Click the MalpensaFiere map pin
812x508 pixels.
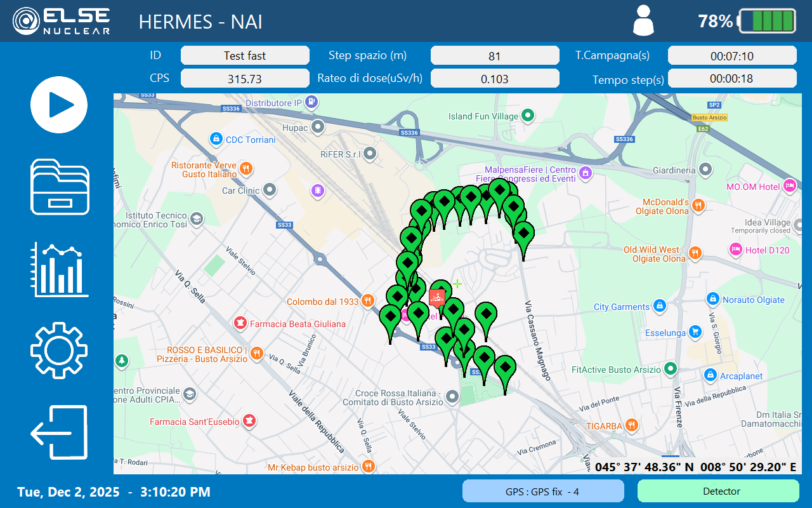(x=586, y=172)
